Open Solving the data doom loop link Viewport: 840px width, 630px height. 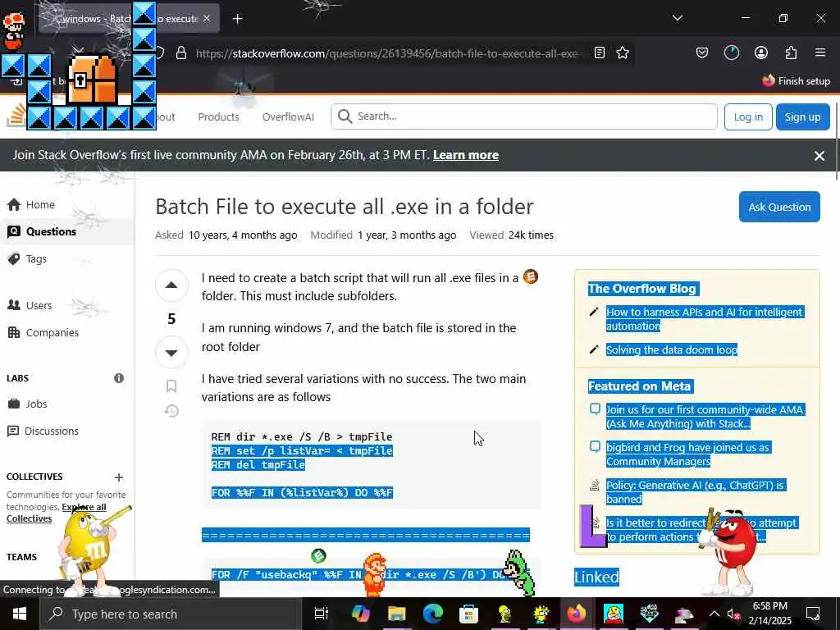[x=671, y=349]
